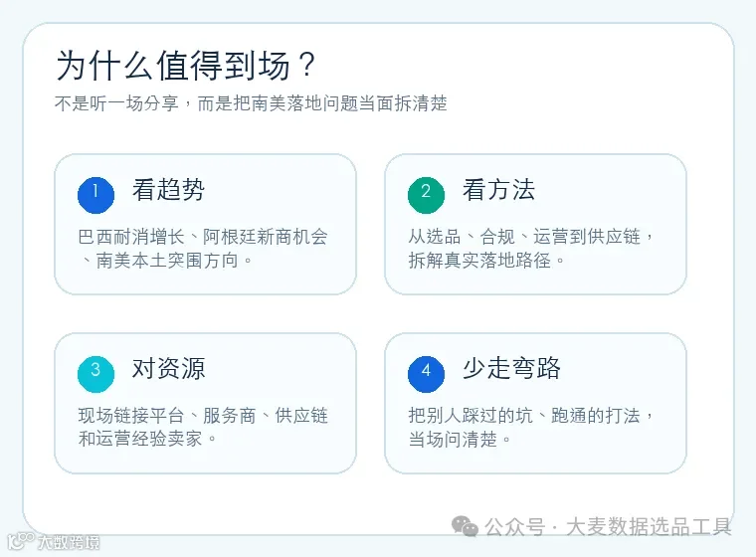Click the 从选品、合规 description text
Screen dimensions: 756x557
tap(531, 249)
